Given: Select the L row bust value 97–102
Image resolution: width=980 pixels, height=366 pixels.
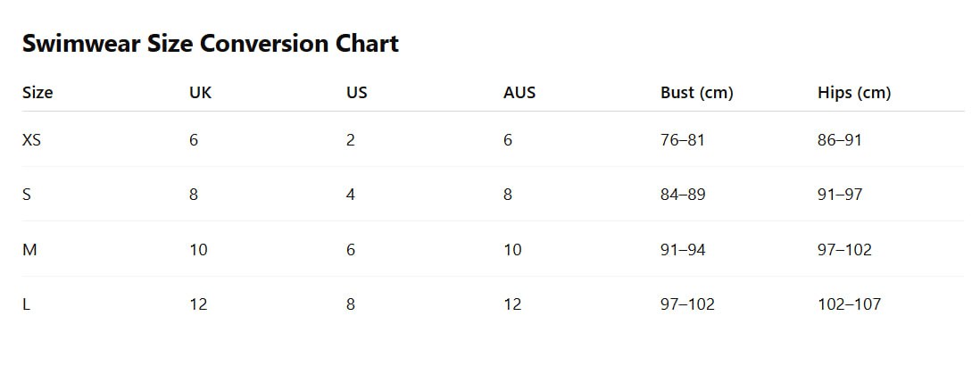Looking at the screenshot, I should (x=687, y=304).
